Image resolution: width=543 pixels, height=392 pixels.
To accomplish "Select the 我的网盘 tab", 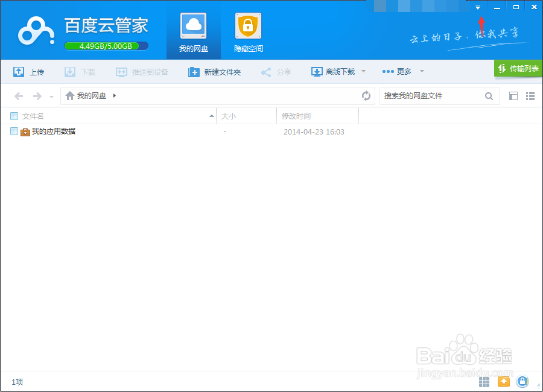I will [x=193, y=30].
